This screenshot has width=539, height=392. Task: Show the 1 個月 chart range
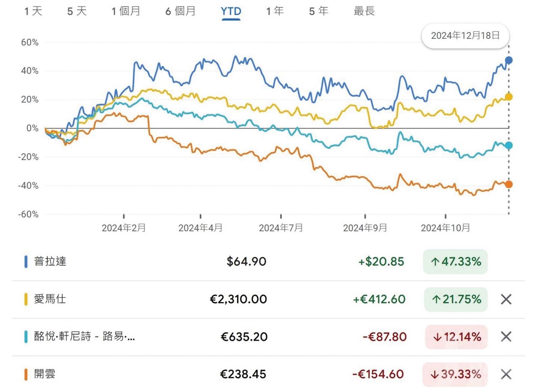[x=126, y=11]
